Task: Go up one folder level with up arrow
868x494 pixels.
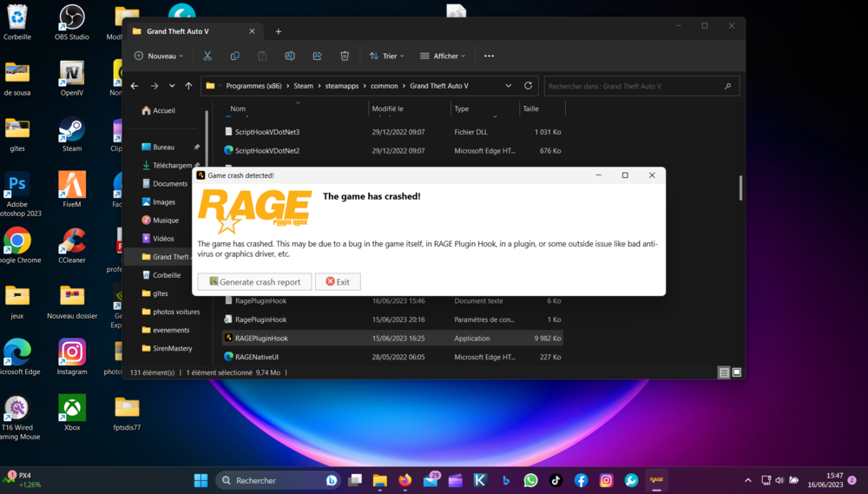Action: click(188, 86)
